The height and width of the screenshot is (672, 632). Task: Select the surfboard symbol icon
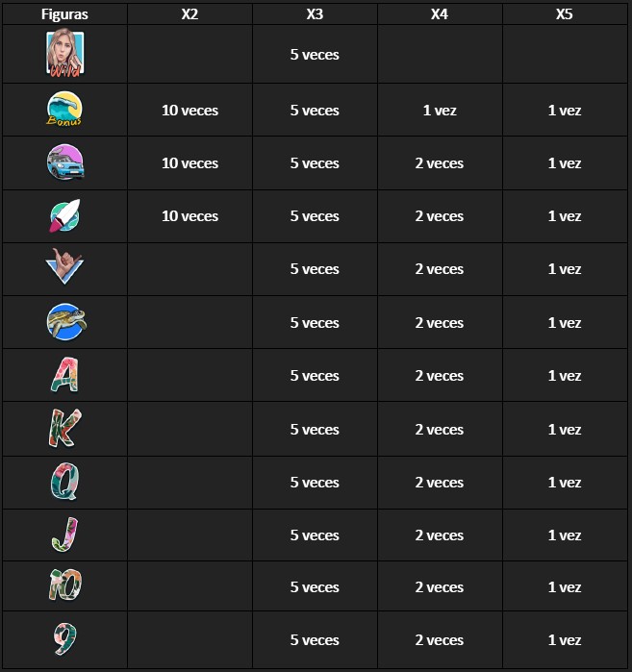pos(64,215)
